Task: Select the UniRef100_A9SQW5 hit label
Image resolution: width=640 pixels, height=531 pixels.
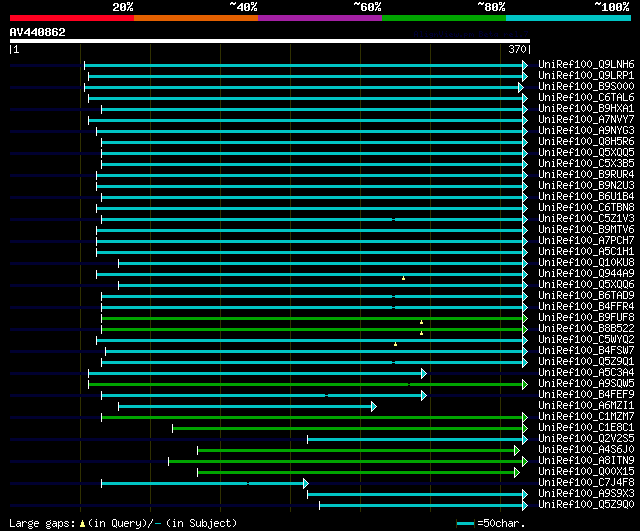Action: 586,384
